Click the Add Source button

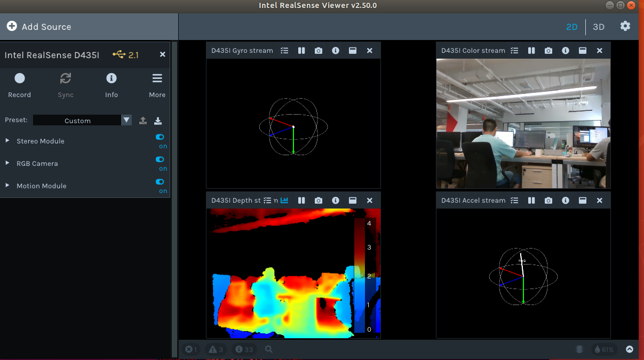[x=39, y=27]
